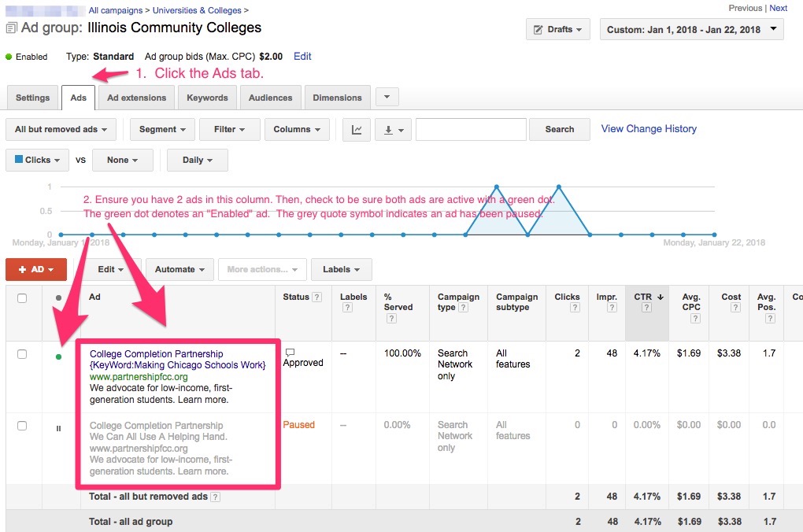Screen dimensions: 803x532
Task: Open help icon under Cost header
Action: coord(735,307)
